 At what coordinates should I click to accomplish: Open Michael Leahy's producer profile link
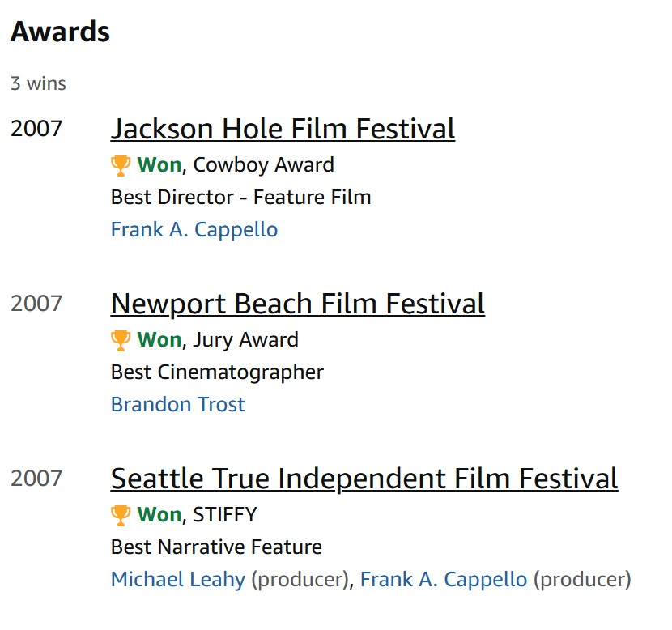(178, 580)
